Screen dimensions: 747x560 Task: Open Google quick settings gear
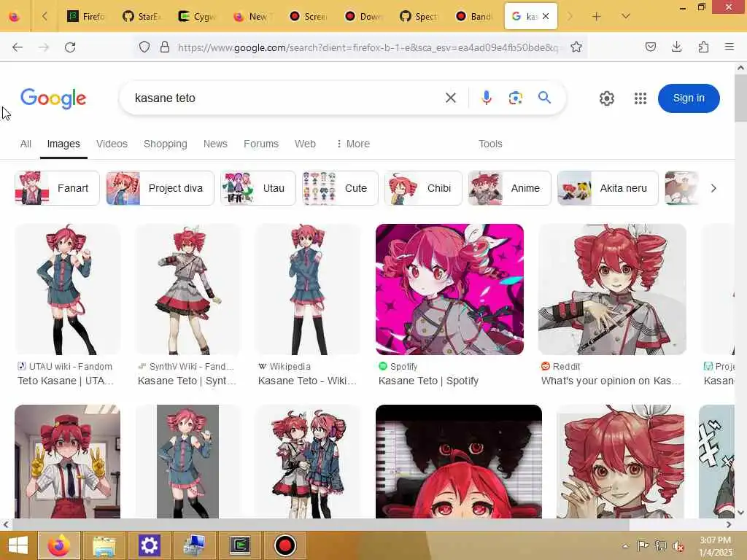point(606,98)
